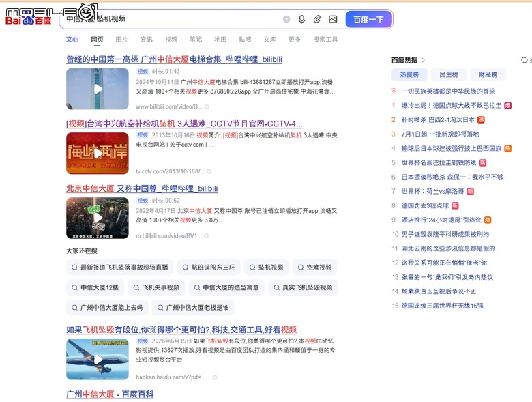Search suggestion 最新报道飞机坠落事故现场直播
The height and width of the screenshot is (402, 532).
(120, 268)
